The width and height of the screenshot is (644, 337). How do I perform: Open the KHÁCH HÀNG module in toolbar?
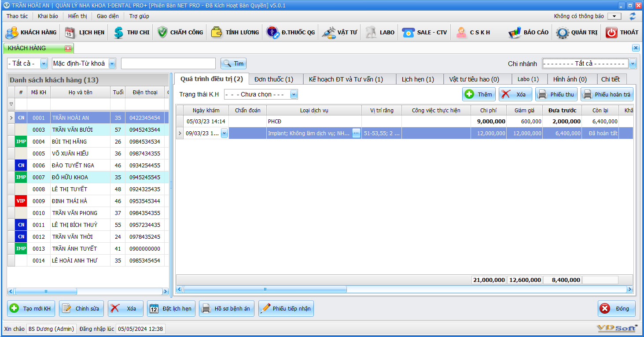31,33
